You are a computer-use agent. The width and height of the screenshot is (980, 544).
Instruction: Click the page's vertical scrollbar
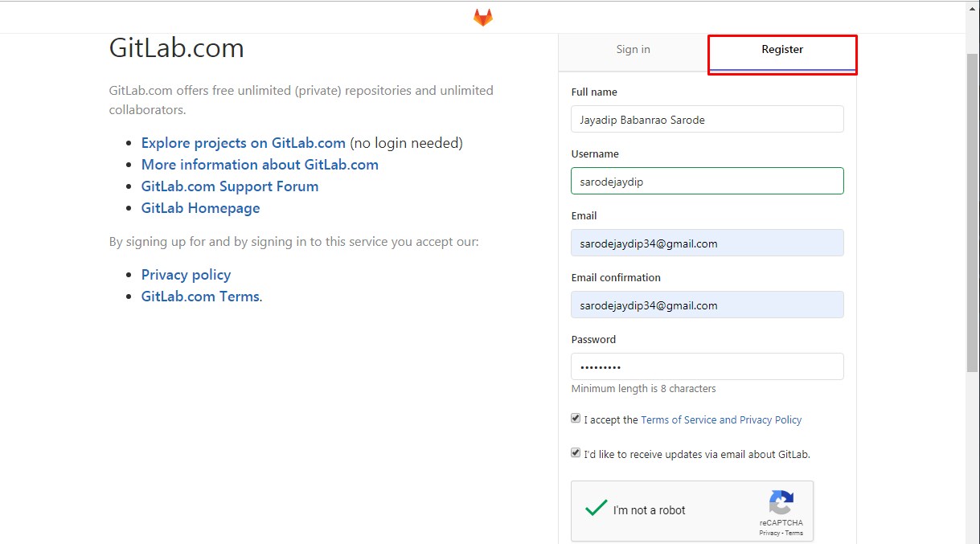point(972,209)
